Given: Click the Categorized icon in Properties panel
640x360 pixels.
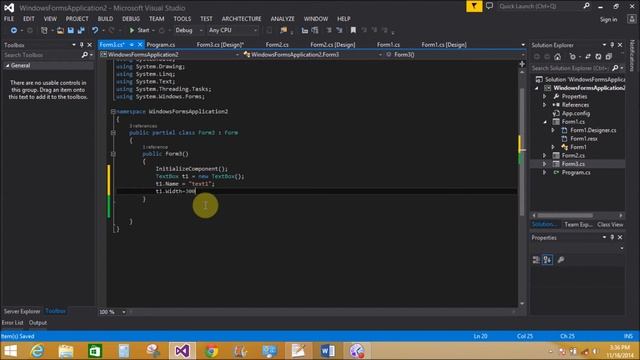Looking at the screenshot, I should click(536, 260).
